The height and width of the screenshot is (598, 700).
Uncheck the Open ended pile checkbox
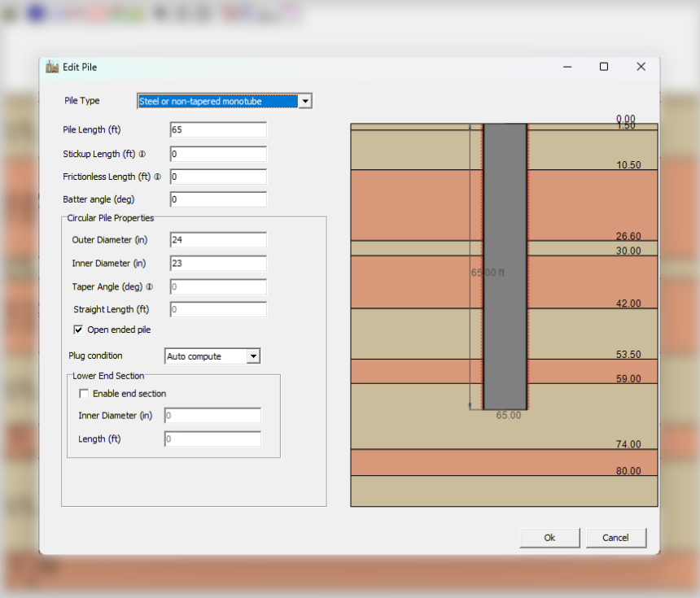(78, 330)
